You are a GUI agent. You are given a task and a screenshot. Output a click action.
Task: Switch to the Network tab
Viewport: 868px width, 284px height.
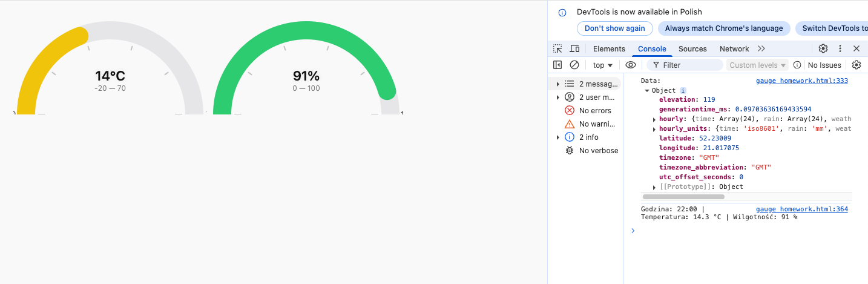(x=734, y=49)
